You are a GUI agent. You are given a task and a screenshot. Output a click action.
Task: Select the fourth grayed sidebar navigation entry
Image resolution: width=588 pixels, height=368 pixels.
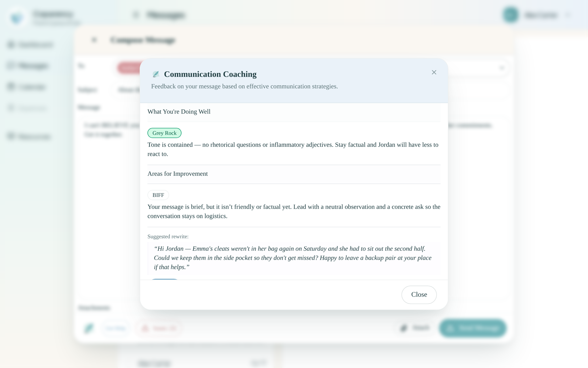click(10, 108)
